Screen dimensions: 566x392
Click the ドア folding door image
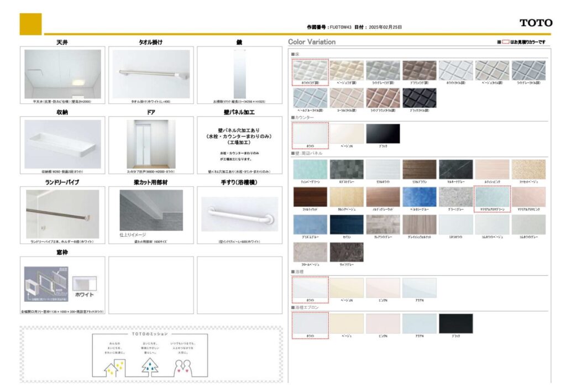click(x=151, y=144)
